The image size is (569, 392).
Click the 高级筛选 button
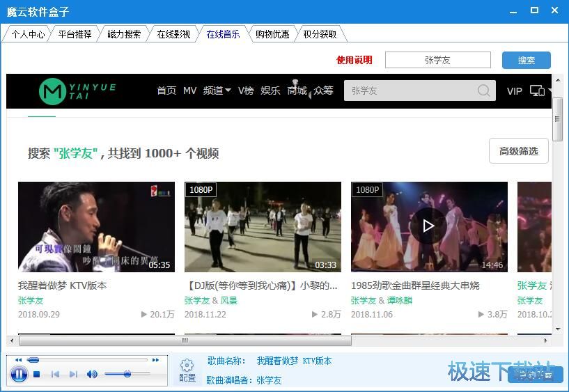pyautogui.click(x=519, y=151)
